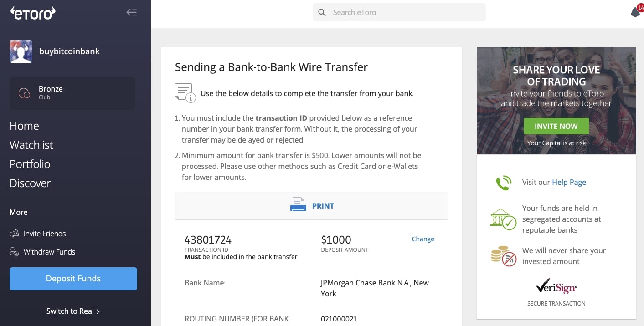The width and height of the screenshot is (644, 326).
Task: Click the printer icon
Action: click(298, 205)
